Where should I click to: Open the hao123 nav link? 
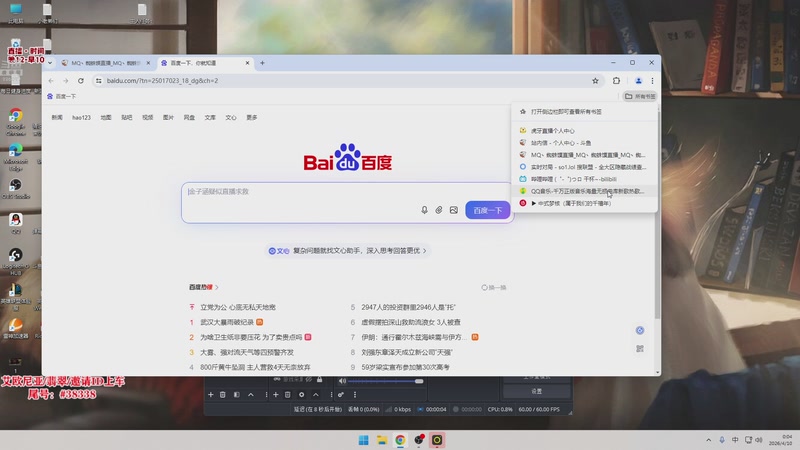[81, 117]
